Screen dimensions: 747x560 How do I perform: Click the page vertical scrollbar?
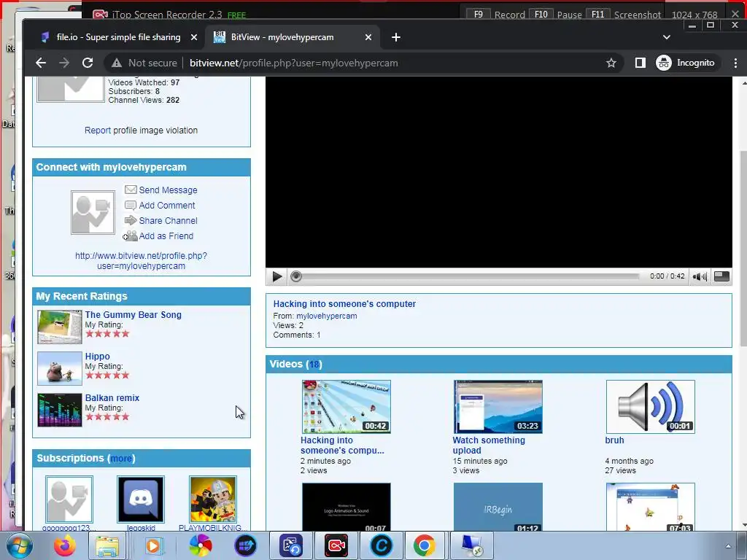click(743, 249)
